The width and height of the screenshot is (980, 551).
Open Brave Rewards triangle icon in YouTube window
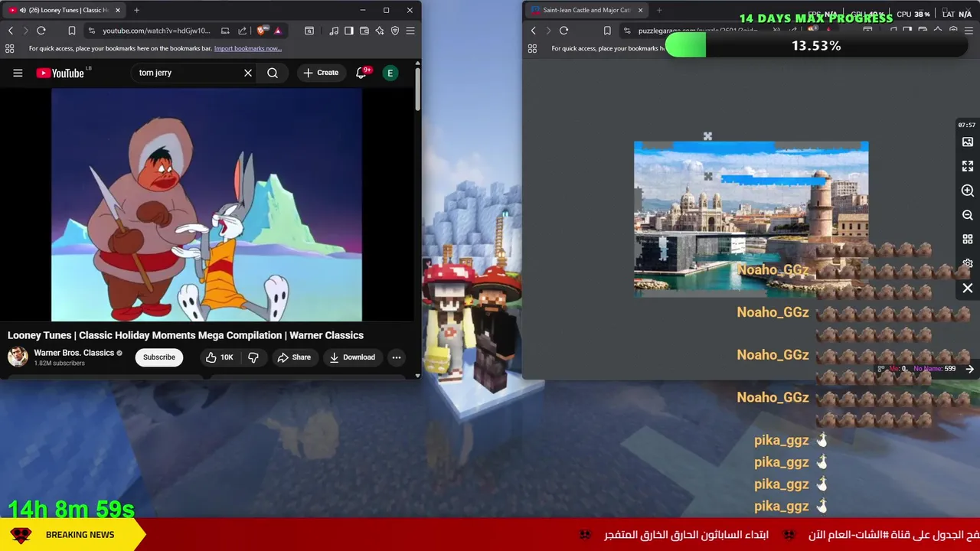coord(278,31)
